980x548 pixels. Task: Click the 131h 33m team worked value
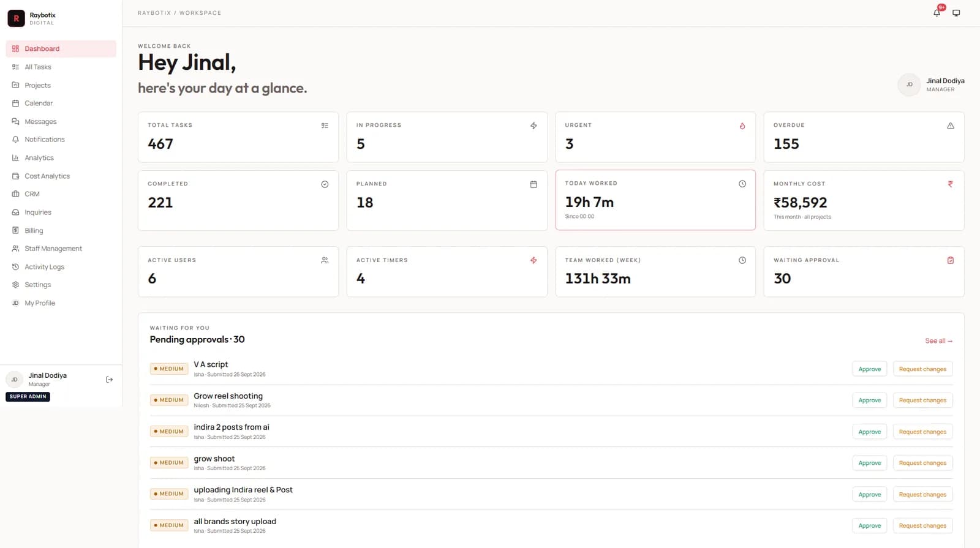[x=598, y=279]
